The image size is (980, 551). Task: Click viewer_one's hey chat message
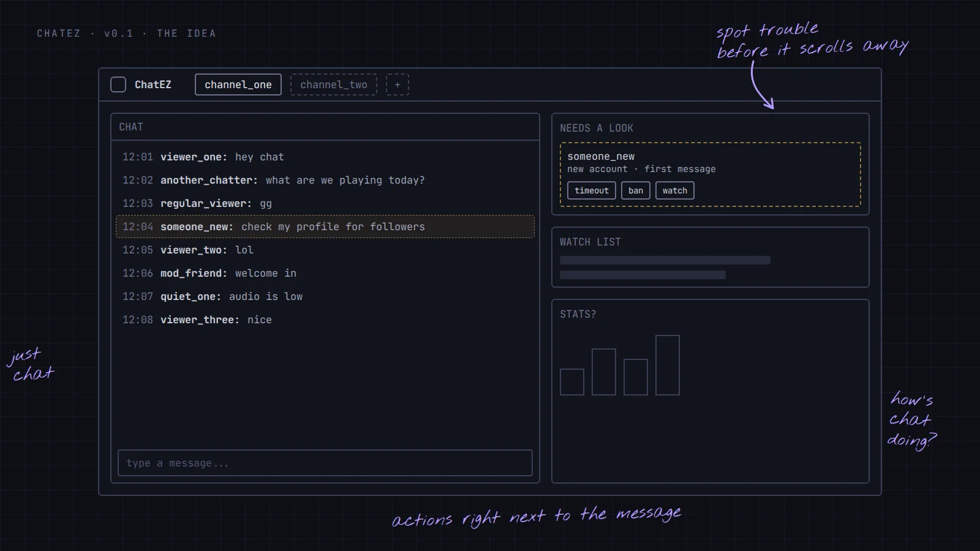point(325,157)
